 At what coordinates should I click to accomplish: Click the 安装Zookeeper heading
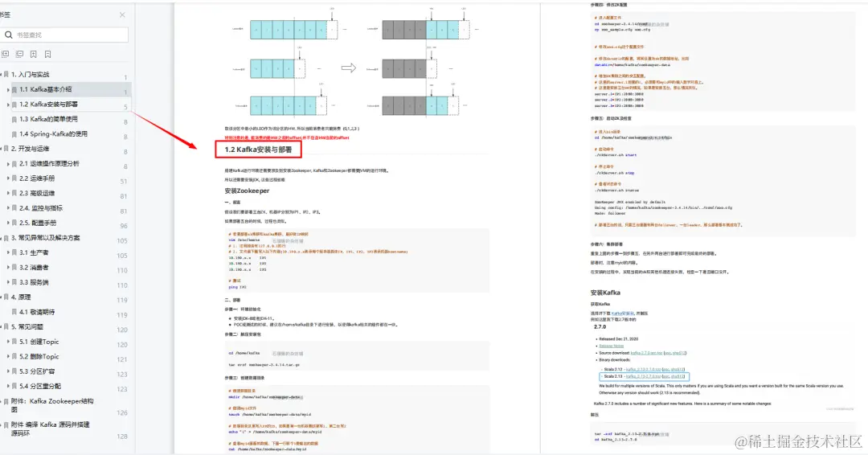[247, 191]
